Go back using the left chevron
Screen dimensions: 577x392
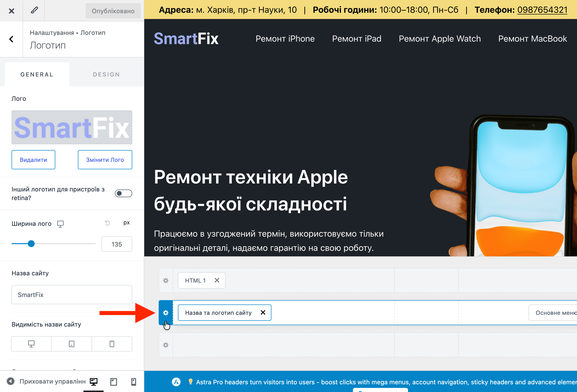[12, 39]
